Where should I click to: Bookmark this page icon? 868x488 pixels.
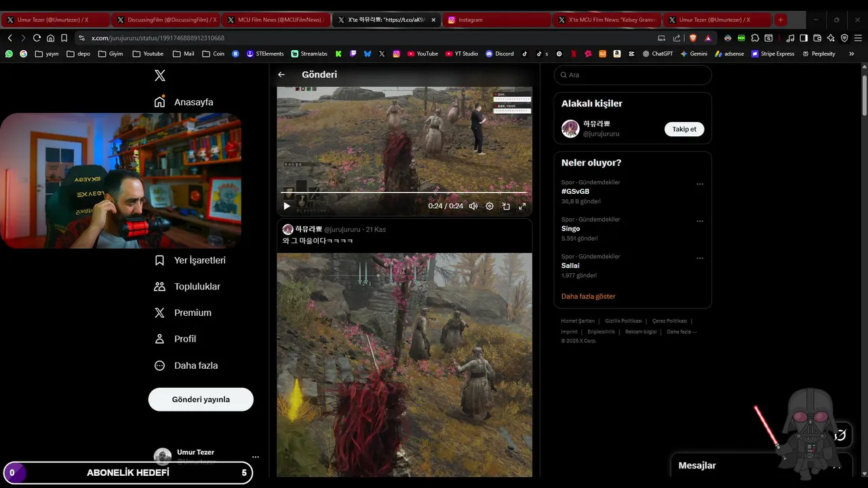point(64,38)
